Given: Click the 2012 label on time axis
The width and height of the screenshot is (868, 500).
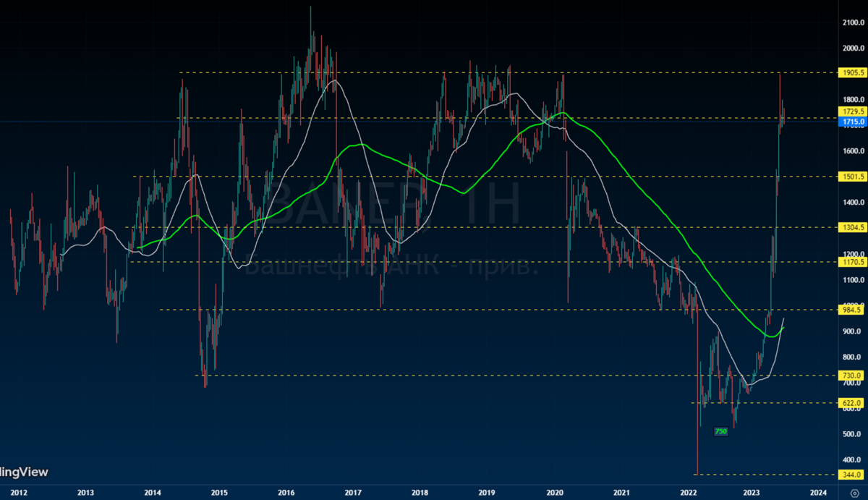Looking at the screenshot, I should (x=20, y=492).
